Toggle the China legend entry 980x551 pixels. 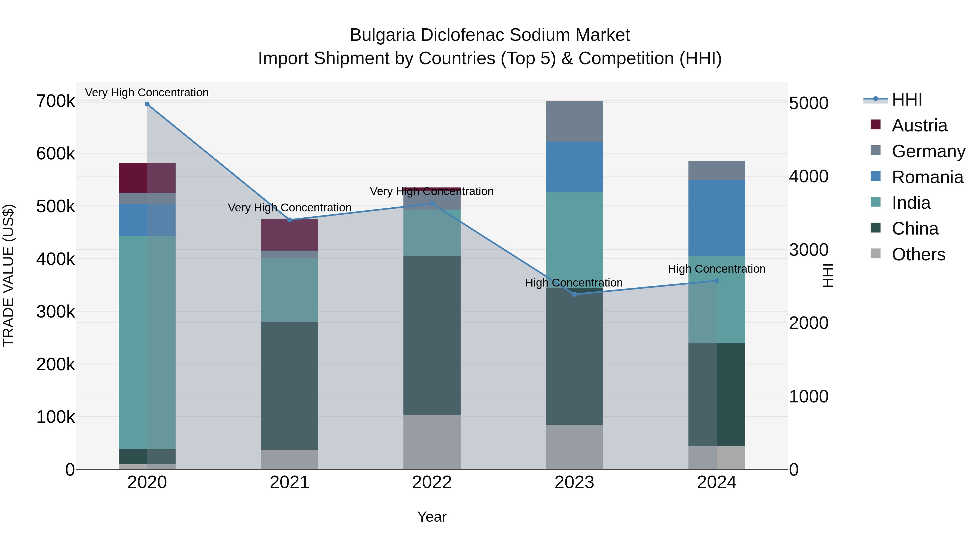pyautogui.click(x=904, y=229)
